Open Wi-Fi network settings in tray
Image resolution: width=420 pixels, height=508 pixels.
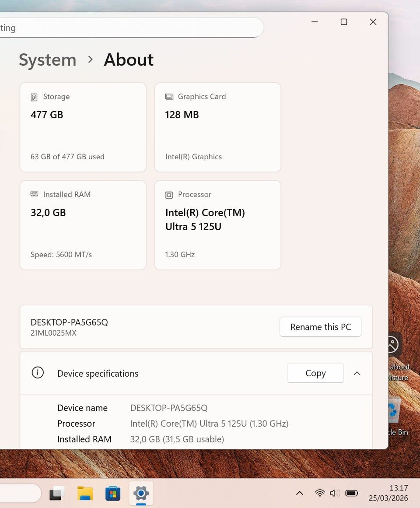tap(320, 493)
